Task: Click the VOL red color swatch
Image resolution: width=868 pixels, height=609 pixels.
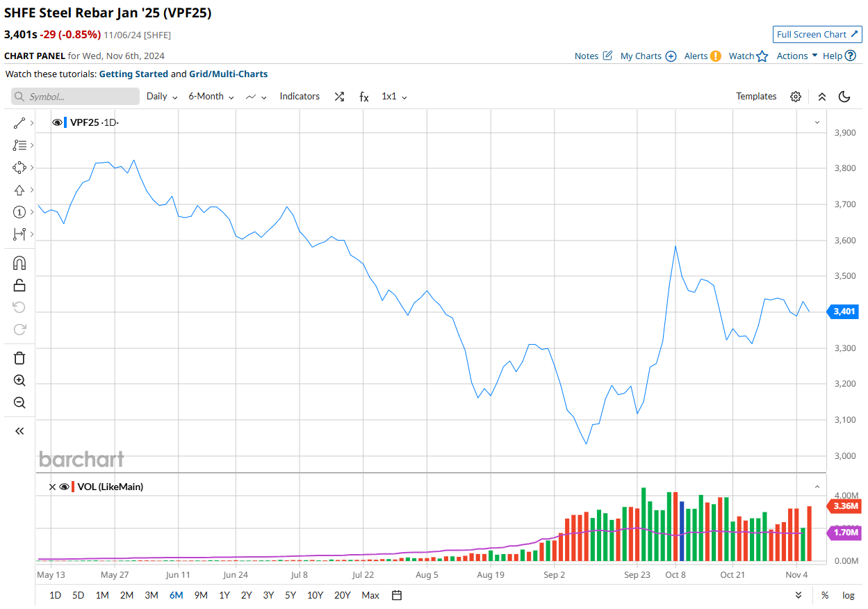Action: pos(73,487)
